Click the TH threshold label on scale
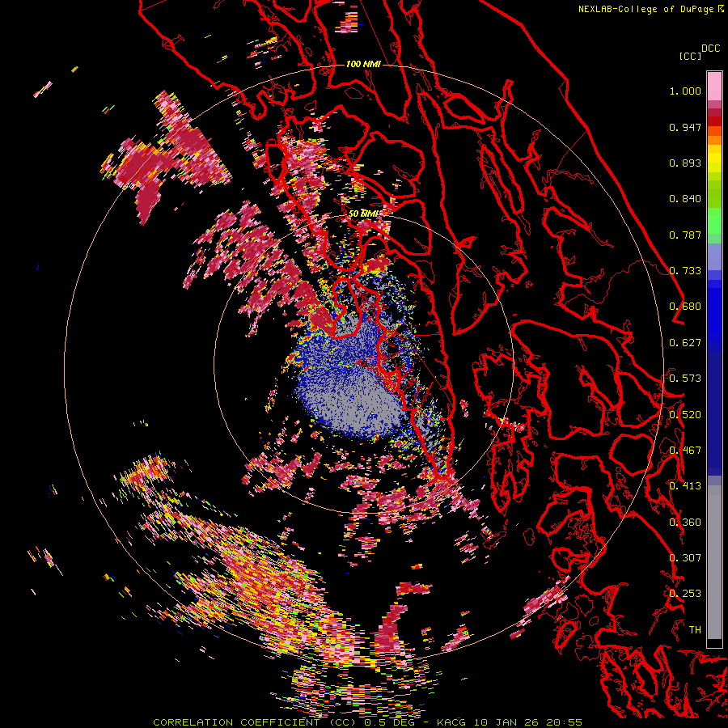The image size is (728, 728). pyautogui.click(x=695, y=630)
